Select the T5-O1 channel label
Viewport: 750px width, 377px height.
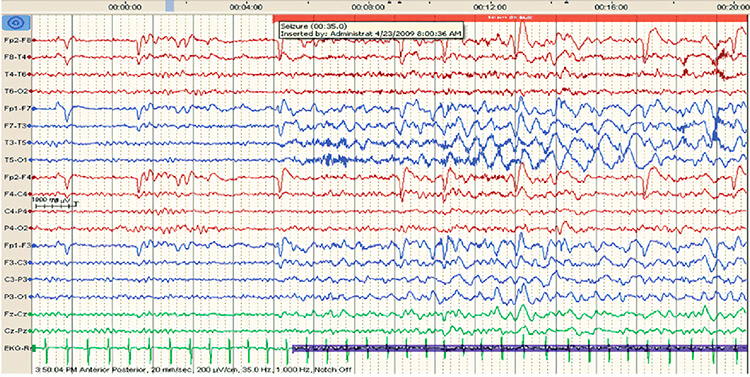point(16,160)
